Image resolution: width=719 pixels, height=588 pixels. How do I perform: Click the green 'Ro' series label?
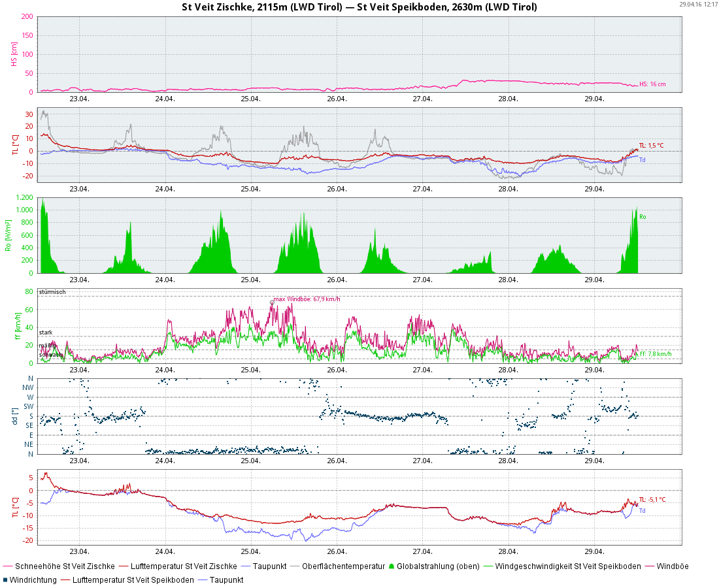click(643, 217)
